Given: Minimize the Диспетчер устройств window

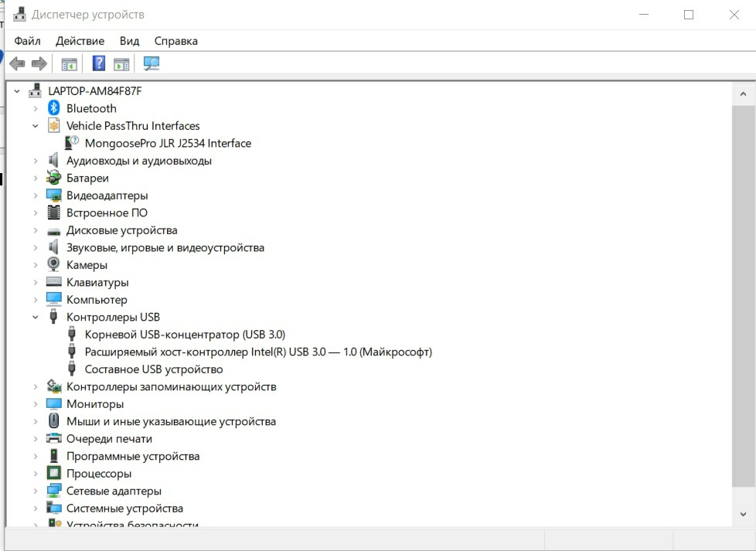Looking at the screenshot, I should tap(644, 15).
